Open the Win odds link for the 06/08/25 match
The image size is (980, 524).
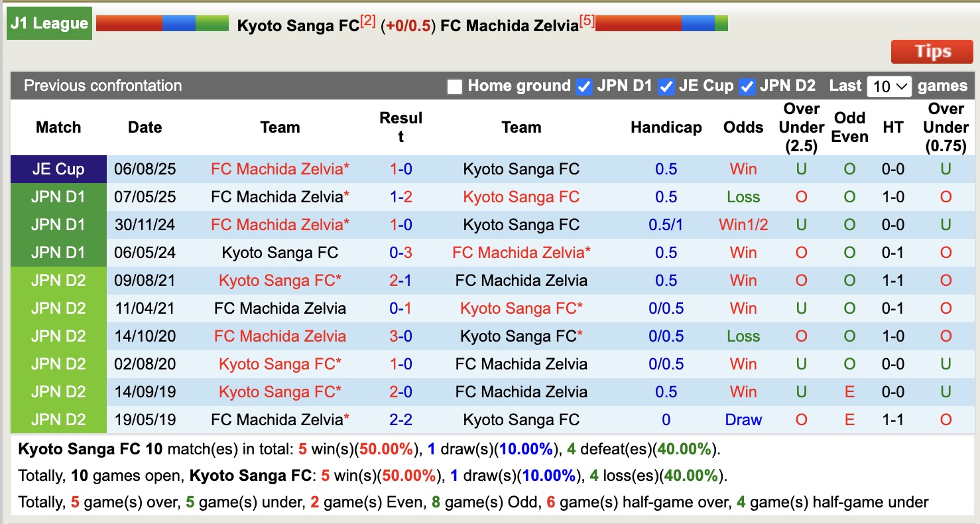click(743, 168)
